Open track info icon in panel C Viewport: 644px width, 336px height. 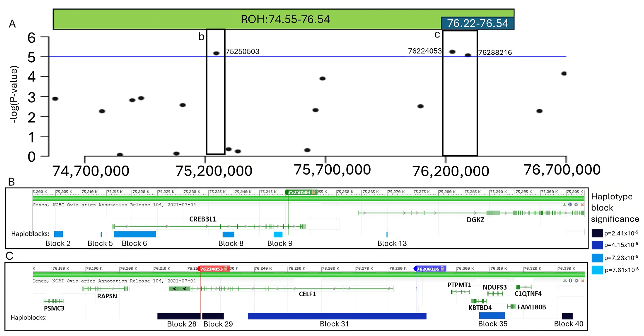click(x=570, y=281)
